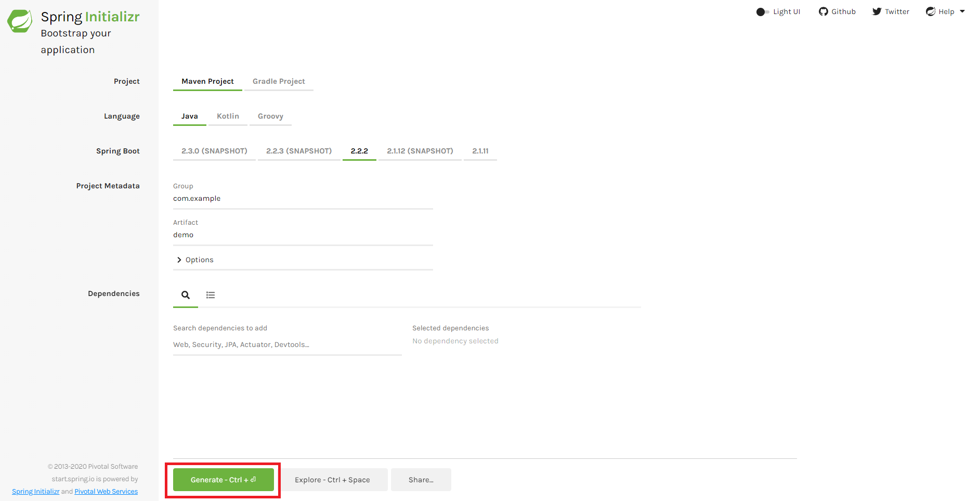This screenshot has height=501, width=980.
Task: Select Spring Boot 2.3.0 (SNAPSHOT)
Action: pos(214,151)
